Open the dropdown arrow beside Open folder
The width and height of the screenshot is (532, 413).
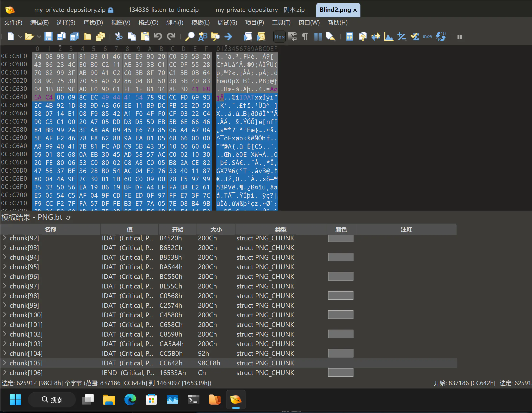pos(39,37)
